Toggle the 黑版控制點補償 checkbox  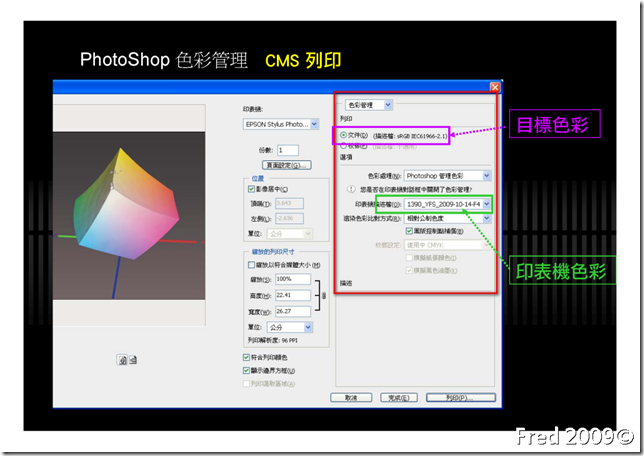409,231
